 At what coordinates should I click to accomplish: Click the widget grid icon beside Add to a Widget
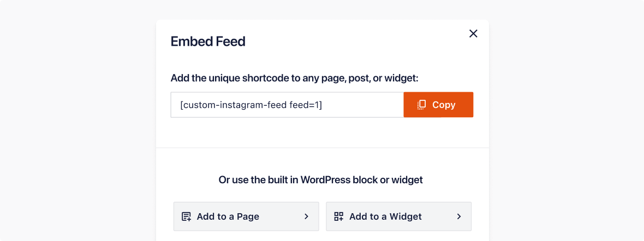339,216
